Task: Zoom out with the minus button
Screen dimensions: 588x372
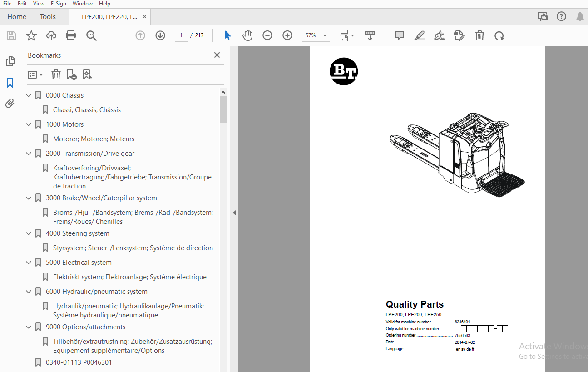Action: [267, 35]
